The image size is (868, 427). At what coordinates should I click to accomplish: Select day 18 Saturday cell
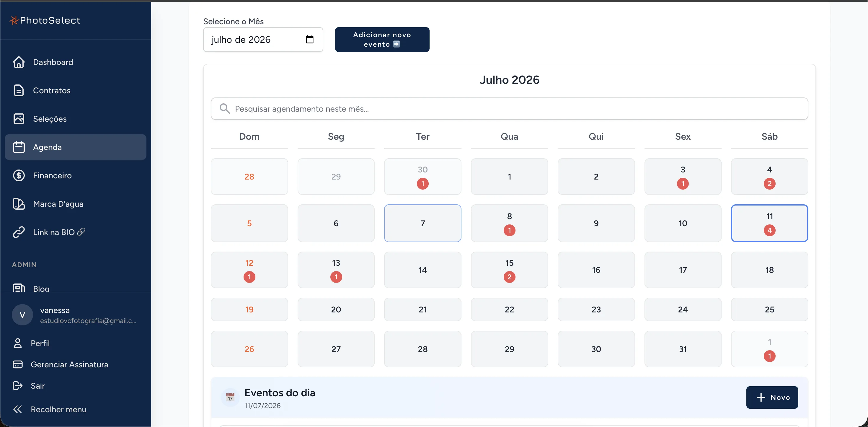tap(769, 270)
